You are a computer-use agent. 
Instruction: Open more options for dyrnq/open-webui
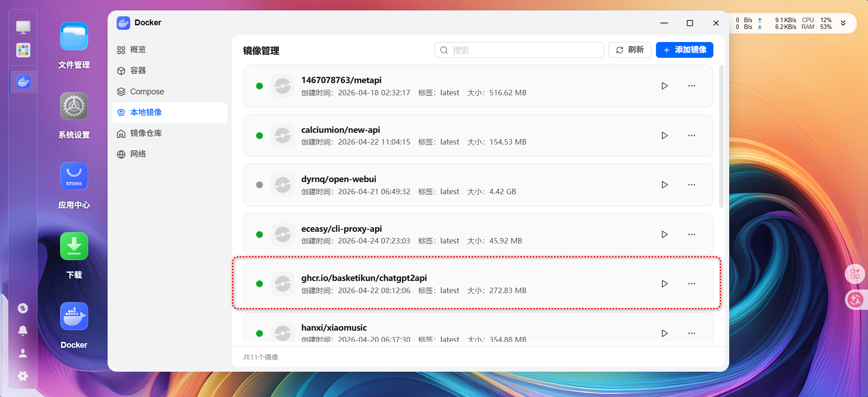692,185
